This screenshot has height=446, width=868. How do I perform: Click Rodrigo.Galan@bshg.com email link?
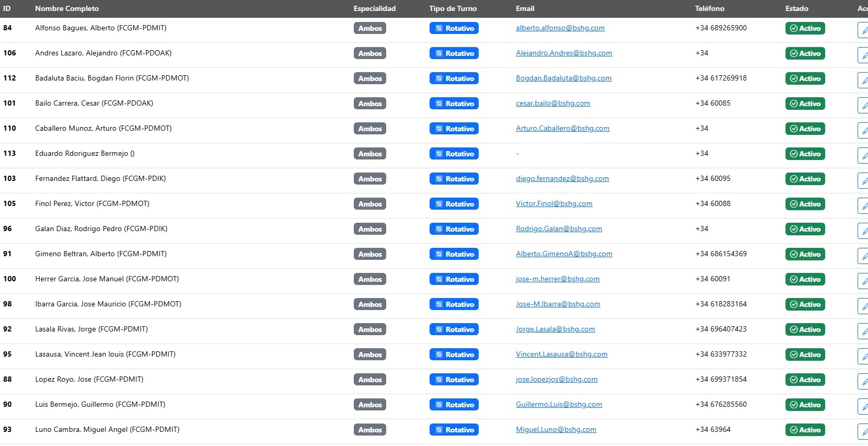point(559,229)
